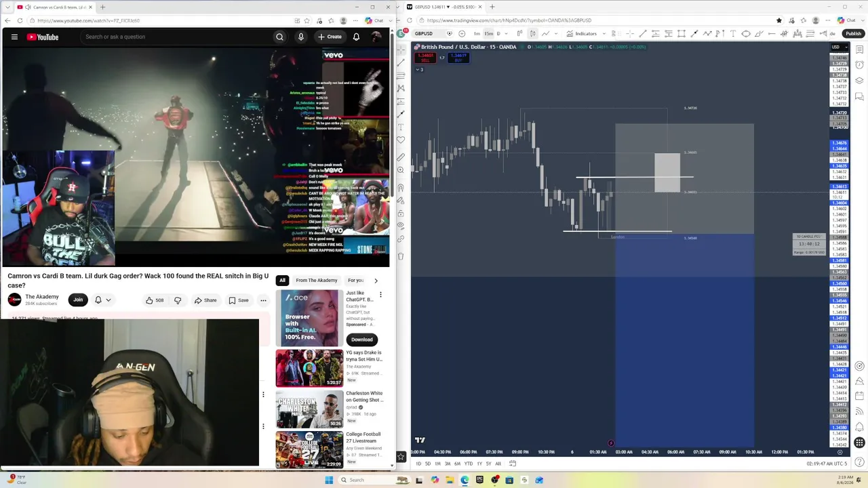Switch to the Camron vs Cardi B browser tab
This screenshot has width=868, height=488.
tap(54, 7)
